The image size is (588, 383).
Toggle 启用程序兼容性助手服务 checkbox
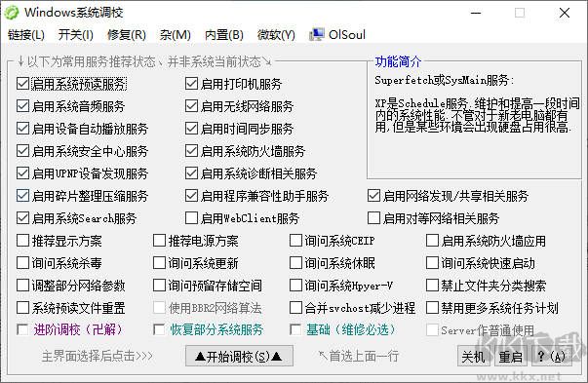(x=192, y=196)
